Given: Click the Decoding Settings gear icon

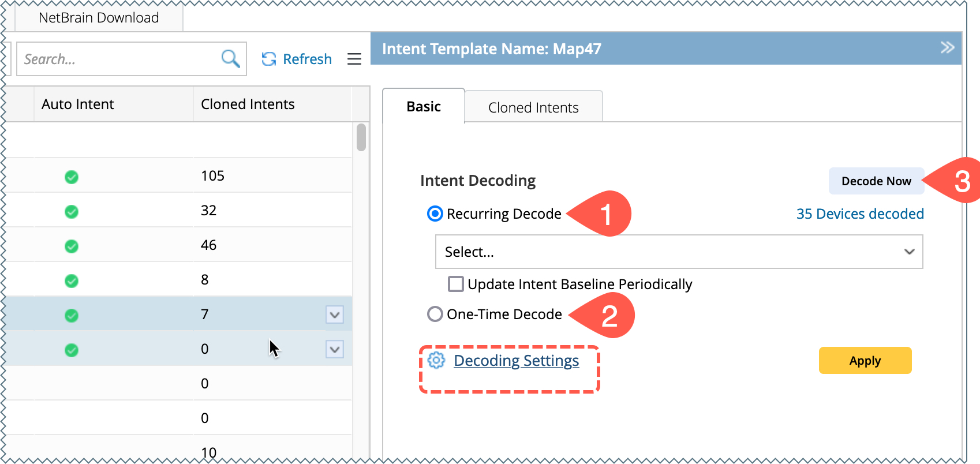Looking at the screenshot, I should pyautogui.click(x=436, y=360).
